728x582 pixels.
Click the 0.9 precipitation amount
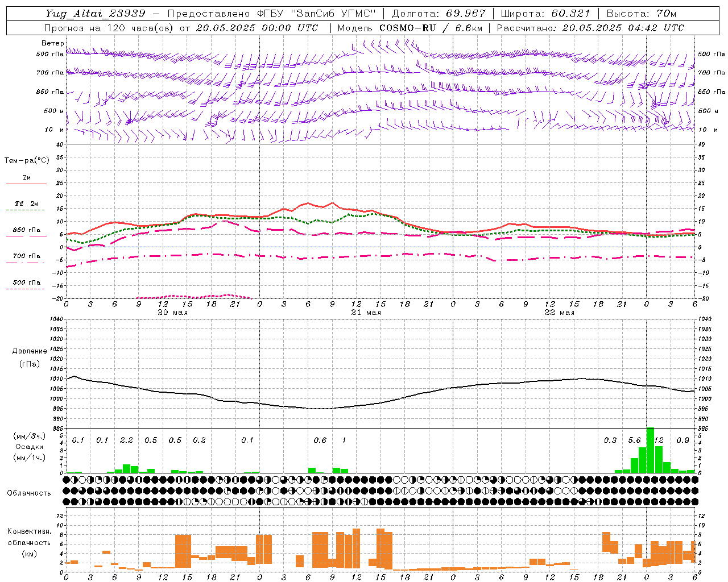682,440
